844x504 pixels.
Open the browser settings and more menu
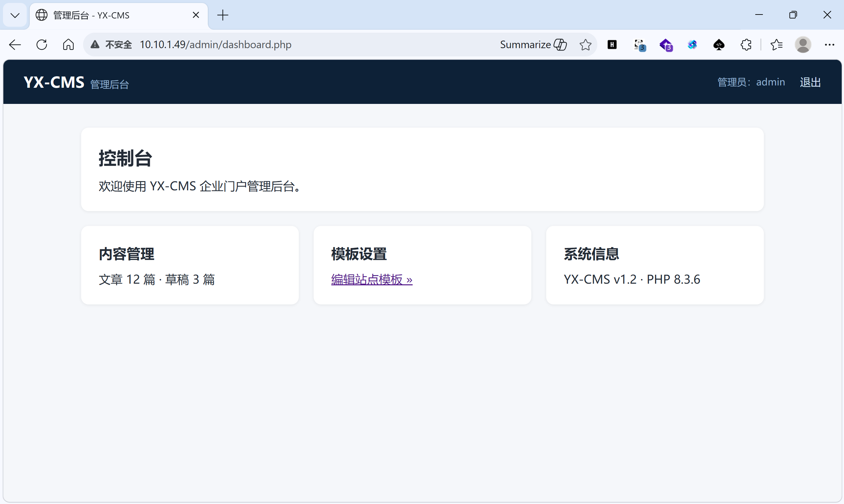(x=829, y=45)
